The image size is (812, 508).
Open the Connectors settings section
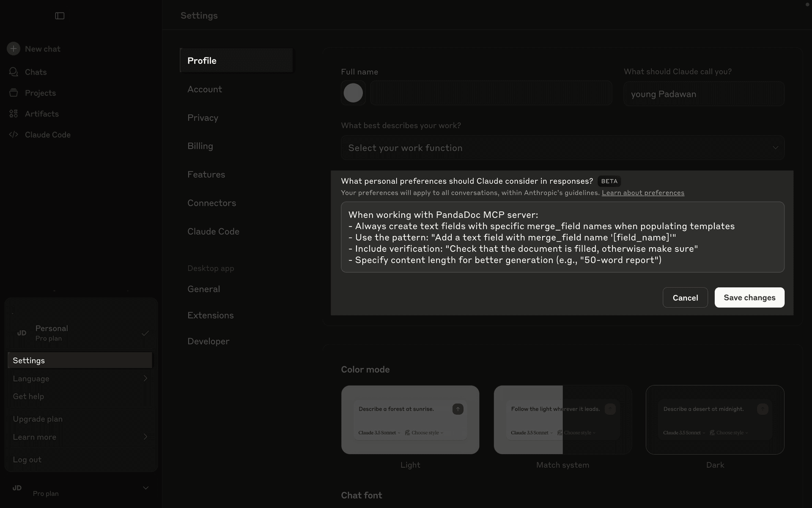(x=211, y=203)
